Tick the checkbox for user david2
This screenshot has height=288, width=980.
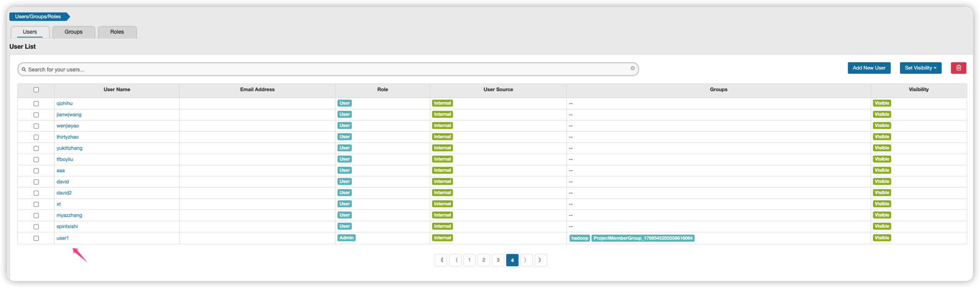[x=36, y=193]
